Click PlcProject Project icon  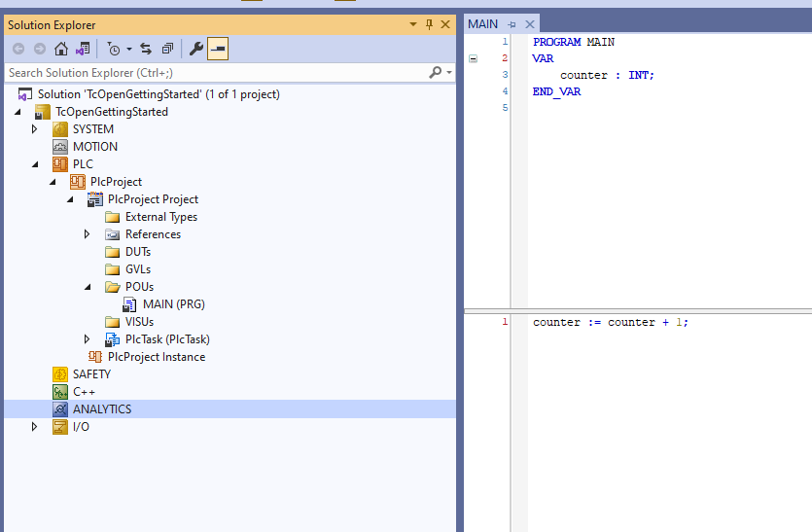coord(95,199)
